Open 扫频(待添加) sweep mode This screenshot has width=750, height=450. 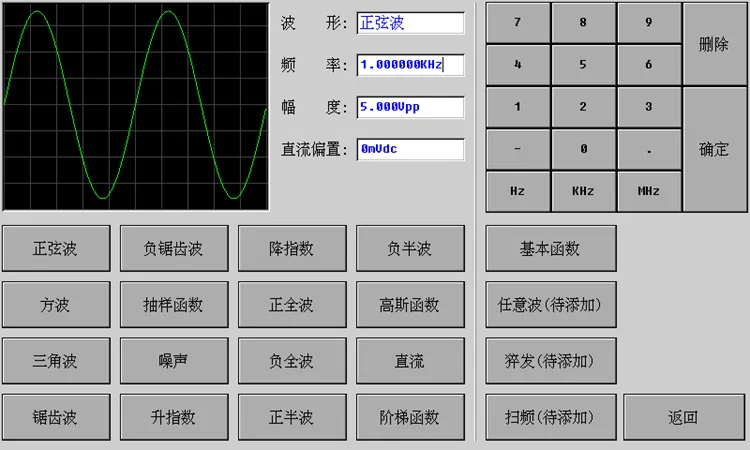tap(551, 417)
